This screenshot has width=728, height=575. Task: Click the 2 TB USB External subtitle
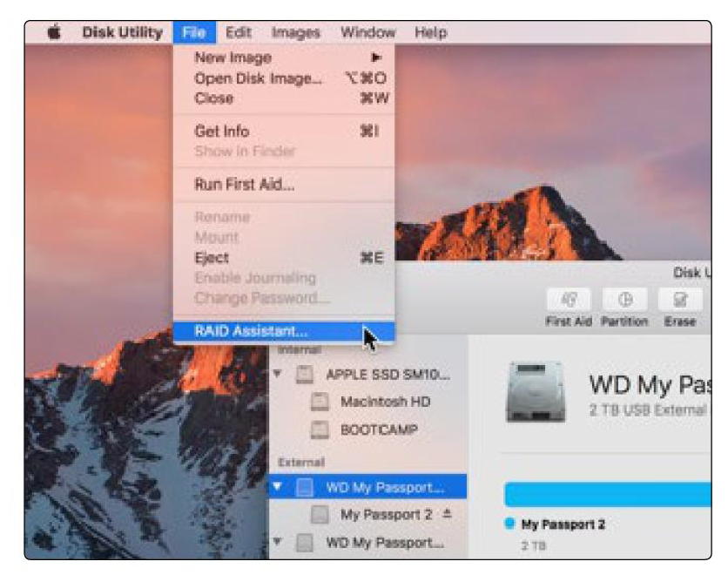(648, 410)
